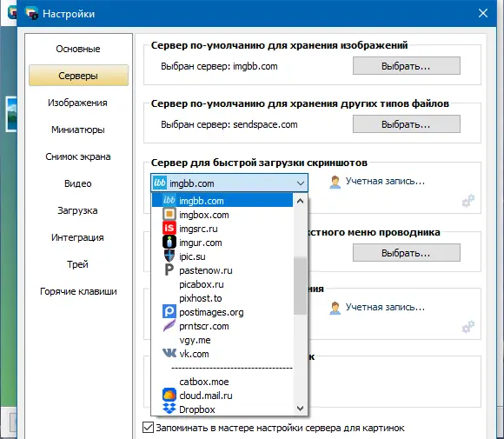This screenshot has width=504, height=439.
Task: Select cloud.mail.ru server entry
Action: tap(222, 396)
